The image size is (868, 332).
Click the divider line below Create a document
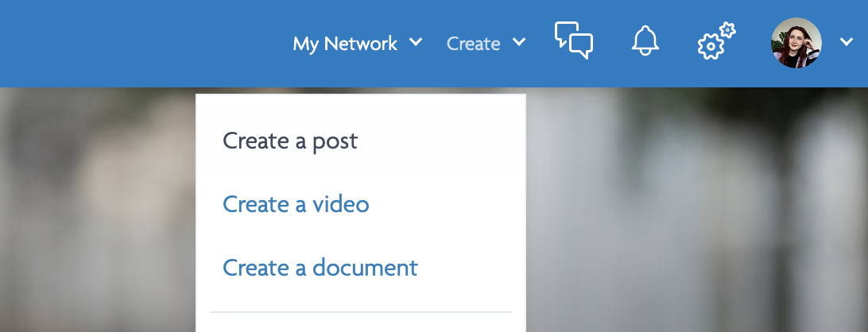360,312
